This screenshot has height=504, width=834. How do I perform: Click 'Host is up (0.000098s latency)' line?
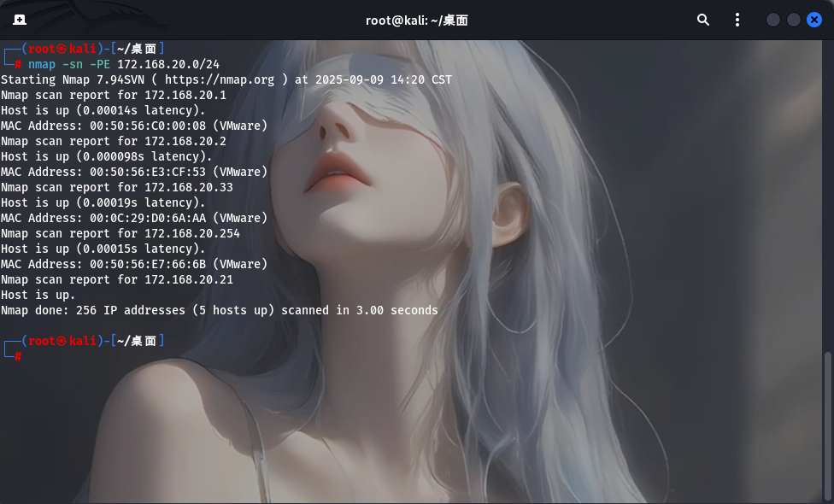coord(106,157)
